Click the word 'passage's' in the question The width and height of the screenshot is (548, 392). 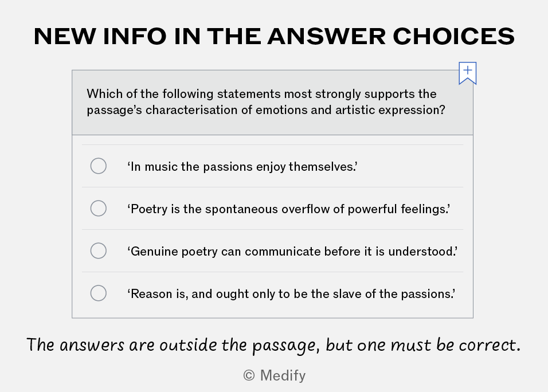[x=114, y=110]
